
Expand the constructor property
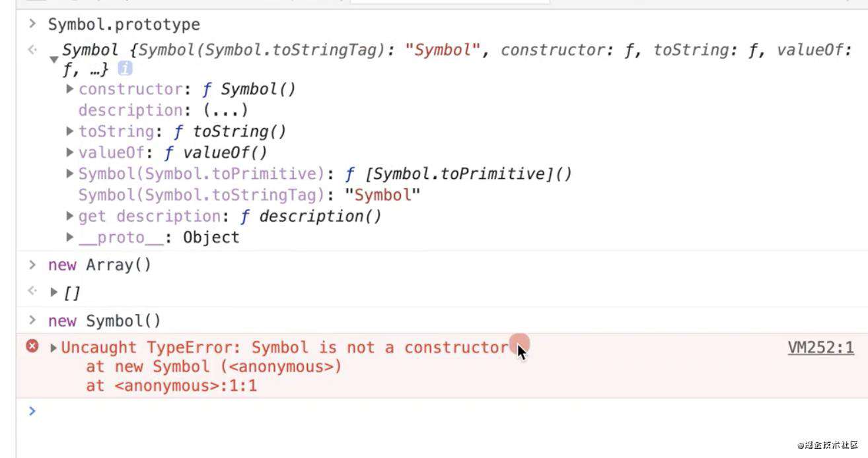pos(70,89)
